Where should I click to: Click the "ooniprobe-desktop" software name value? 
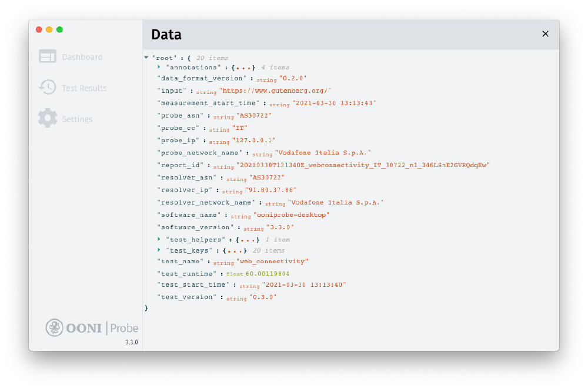(x=291, y=215)
